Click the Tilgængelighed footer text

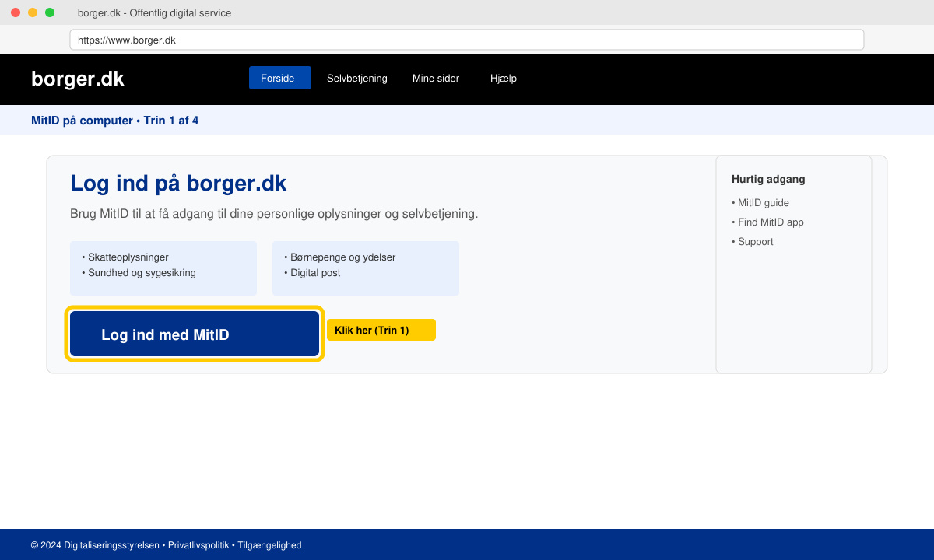pos(269,545)
